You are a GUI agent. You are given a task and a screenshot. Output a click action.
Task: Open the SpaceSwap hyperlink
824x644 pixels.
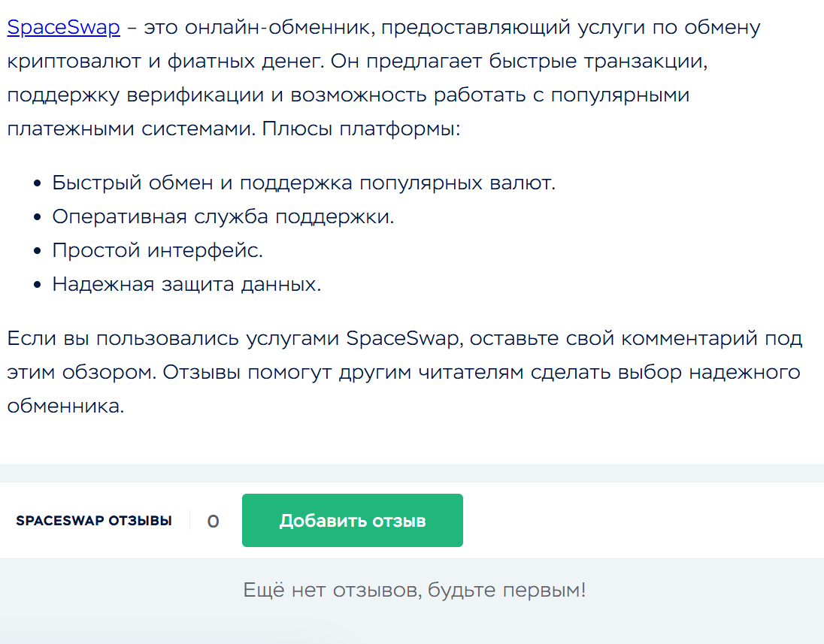(63, 29)
